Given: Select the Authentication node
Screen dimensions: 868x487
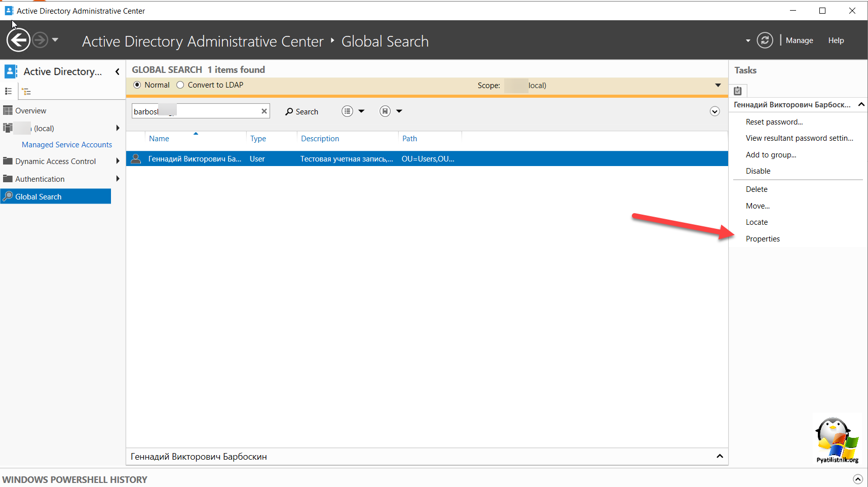Looking at the screenshot, I should 40,179.
